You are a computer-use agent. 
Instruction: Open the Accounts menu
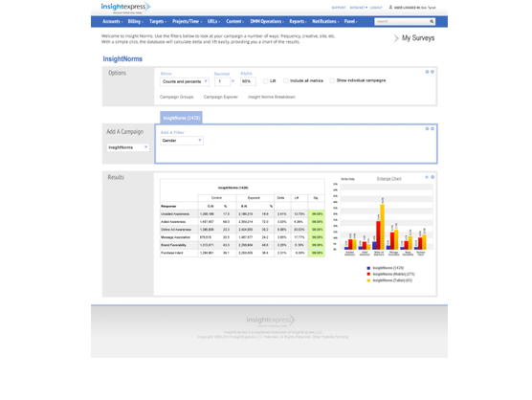(112, 21)
